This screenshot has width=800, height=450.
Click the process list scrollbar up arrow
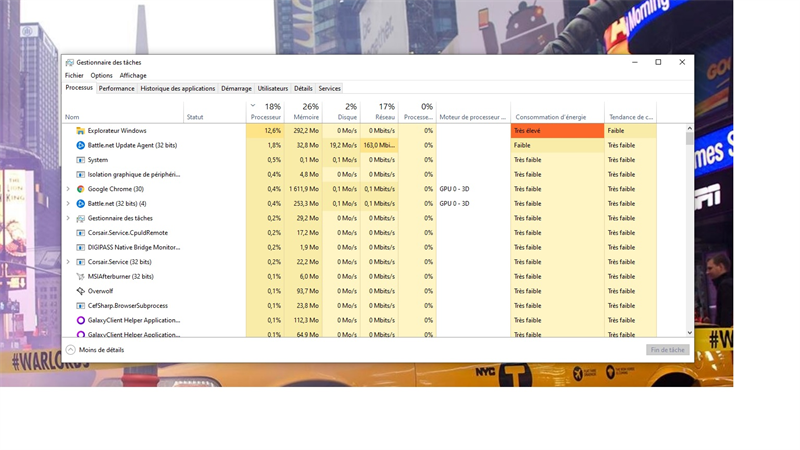[x=689, y=129]
